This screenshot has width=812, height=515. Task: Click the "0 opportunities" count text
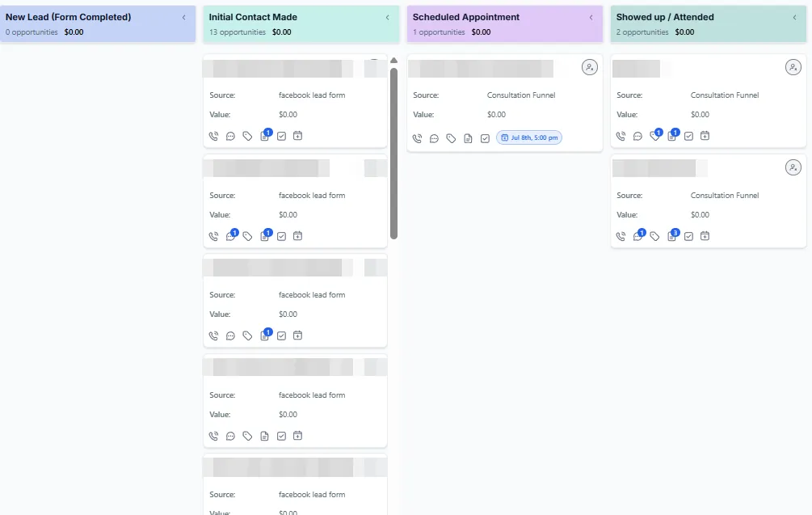[x=32, y=32]
